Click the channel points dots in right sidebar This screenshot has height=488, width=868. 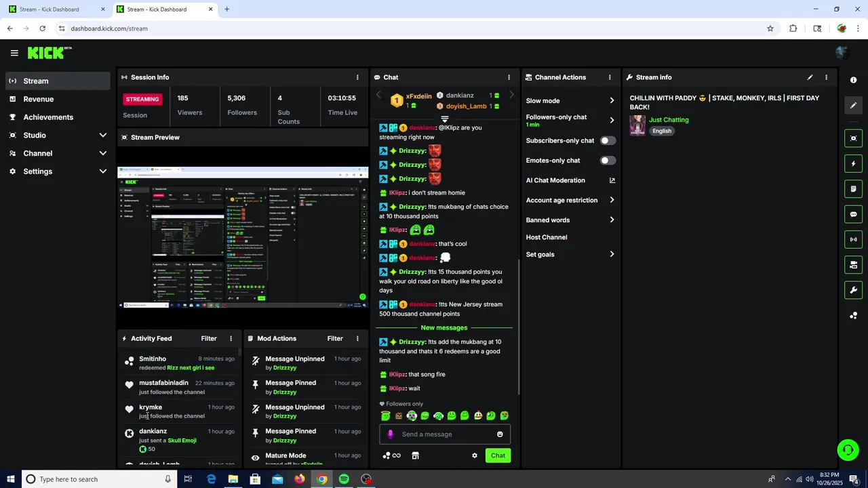coord(853,316)
